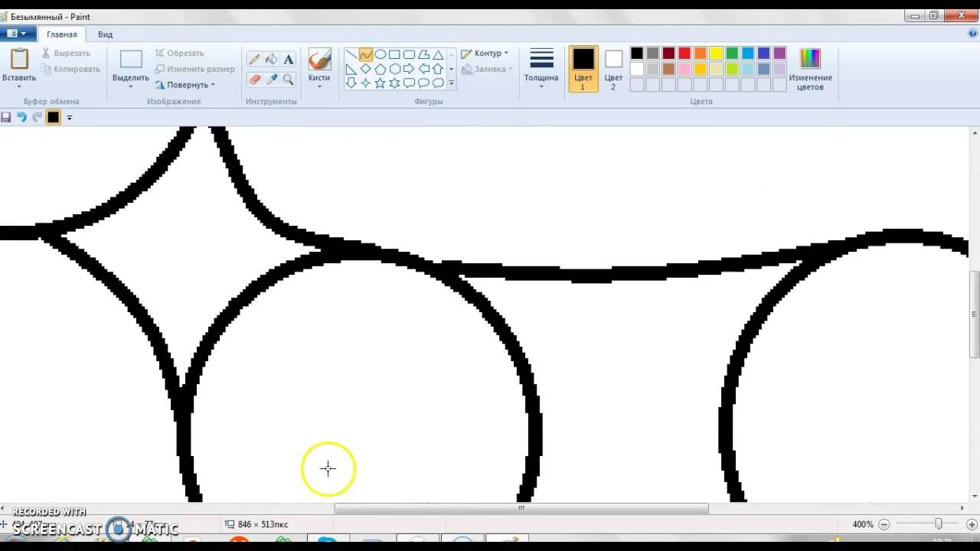
Task: Select the Fill with color bucket tool
Action: (271, 60)
